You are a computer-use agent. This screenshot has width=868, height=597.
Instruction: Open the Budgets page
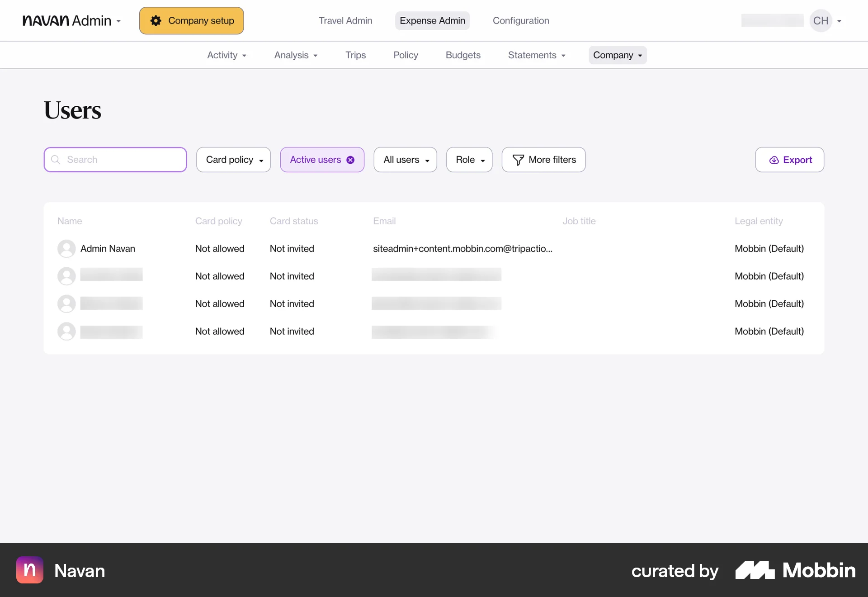pos(463,55)
